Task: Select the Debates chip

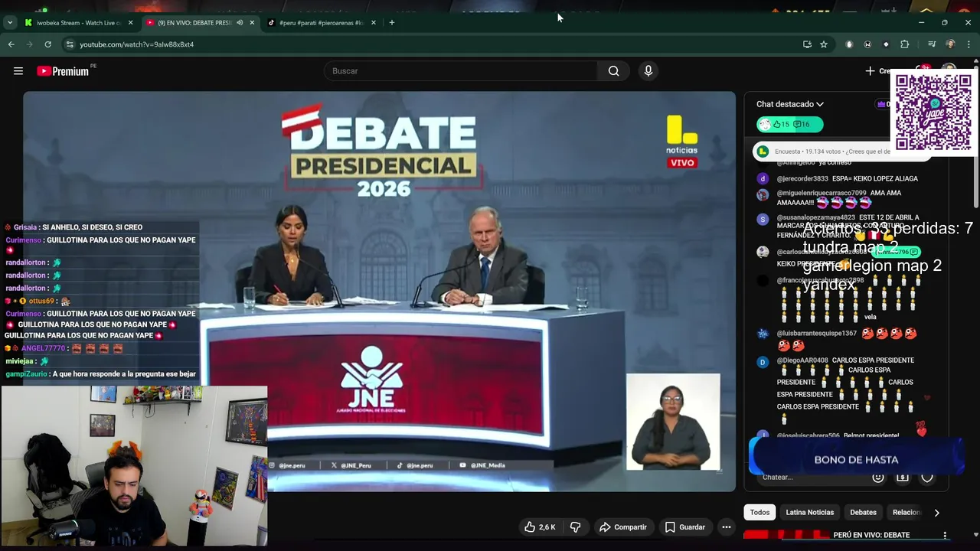Action: coord(863,513)
